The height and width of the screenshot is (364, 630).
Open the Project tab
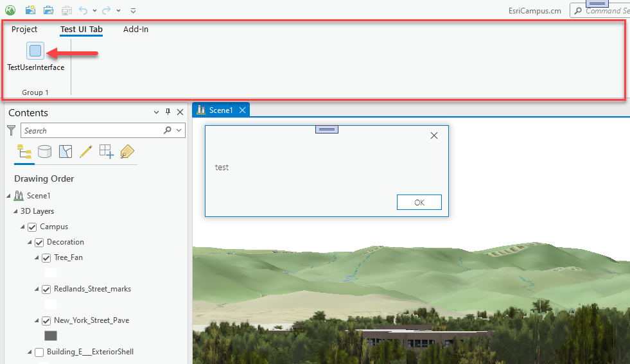coord(24,30)
